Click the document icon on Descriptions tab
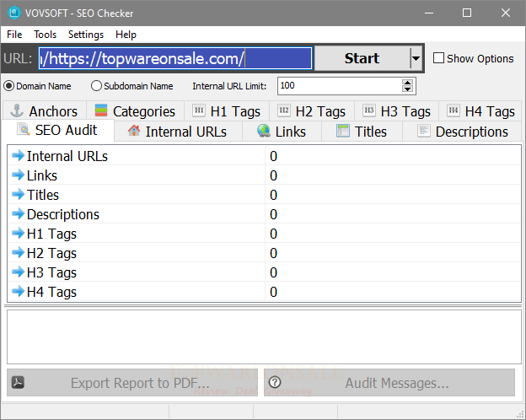The image size is (526, 420). pos(424,131)
